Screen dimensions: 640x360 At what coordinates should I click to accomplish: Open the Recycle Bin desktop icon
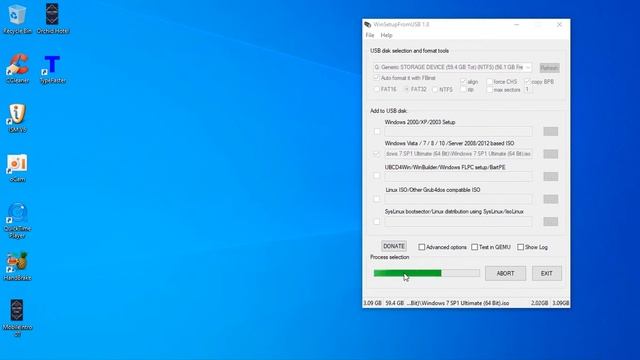(x=17, y=19)
